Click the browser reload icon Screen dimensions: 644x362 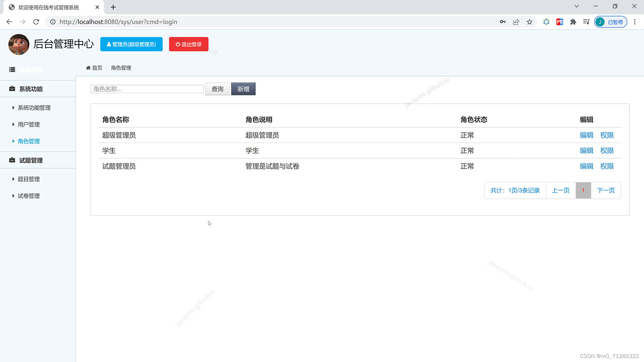pyautogui.click(x=36, y=22)
